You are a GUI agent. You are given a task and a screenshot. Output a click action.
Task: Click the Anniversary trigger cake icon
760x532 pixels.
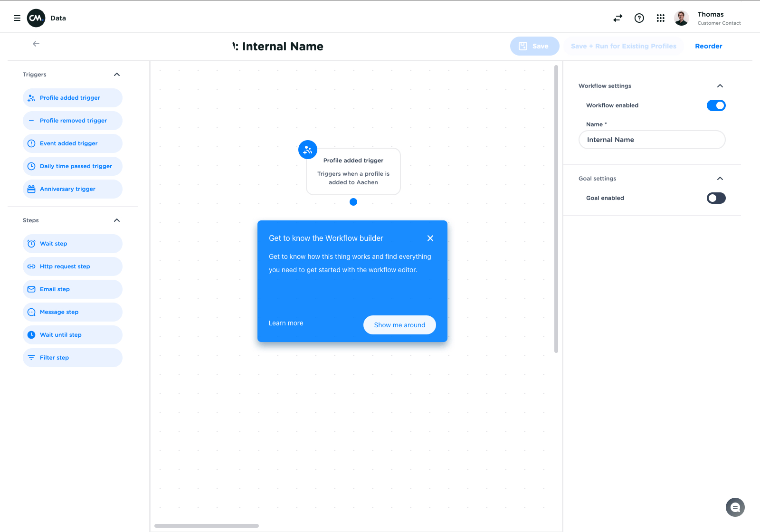tap(31, 189)
